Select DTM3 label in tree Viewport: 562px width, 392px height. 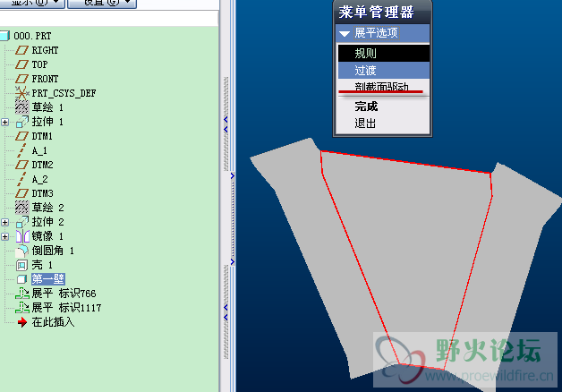(42, 193)
